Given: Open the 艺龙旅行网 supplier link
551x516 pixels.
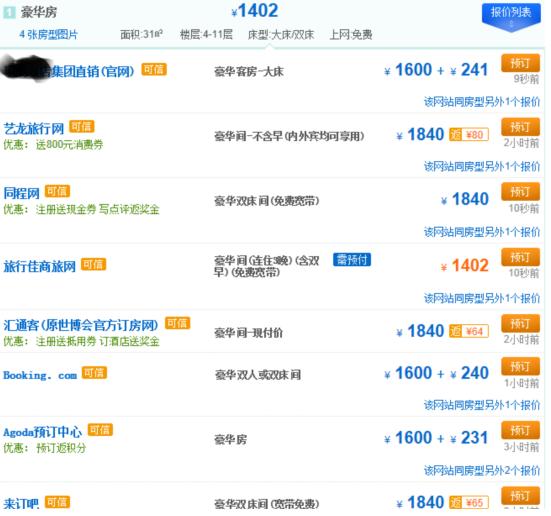Looking at the screenshot, I should (x=34, y=129).
